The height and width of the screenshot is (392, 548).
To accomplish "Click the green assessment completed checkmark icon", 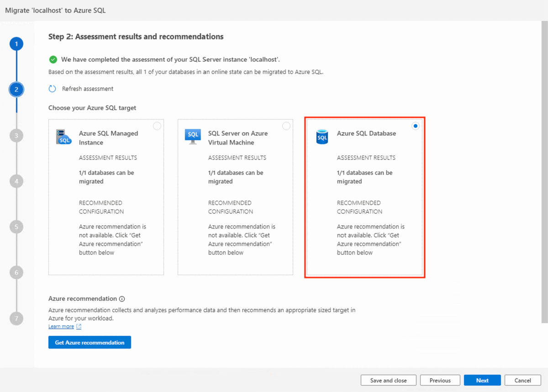I will 53,59.
